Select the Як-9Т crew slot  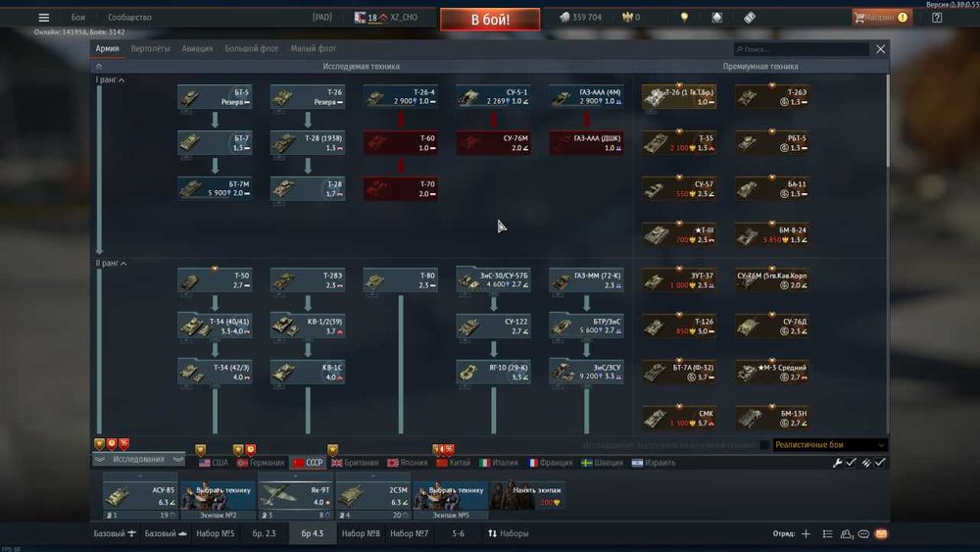296,498
